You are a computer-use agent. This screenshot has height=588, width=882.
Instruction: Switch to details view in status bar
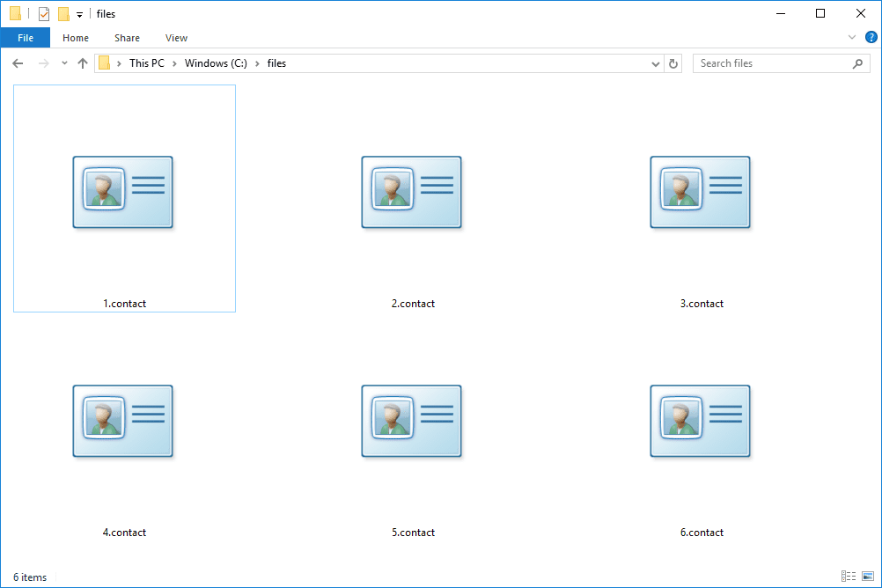(x=848, y=577)
